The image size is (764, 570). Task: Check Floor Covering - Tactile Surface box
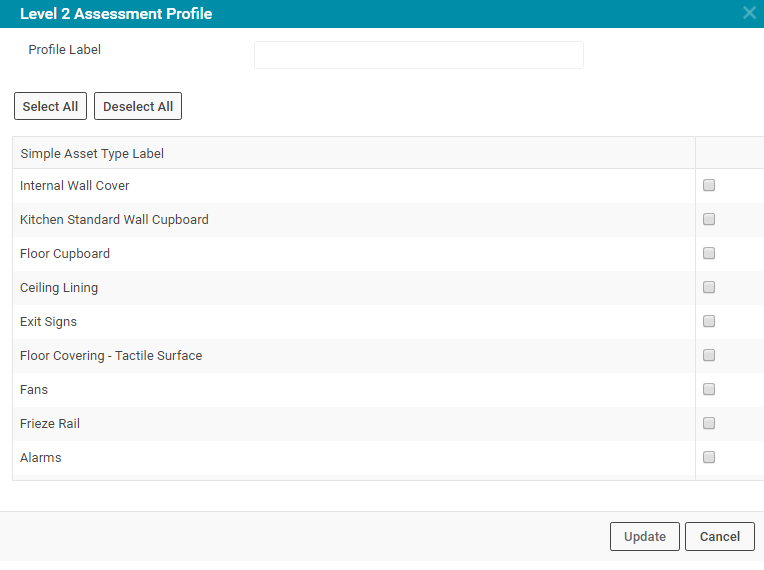[709, 355]
